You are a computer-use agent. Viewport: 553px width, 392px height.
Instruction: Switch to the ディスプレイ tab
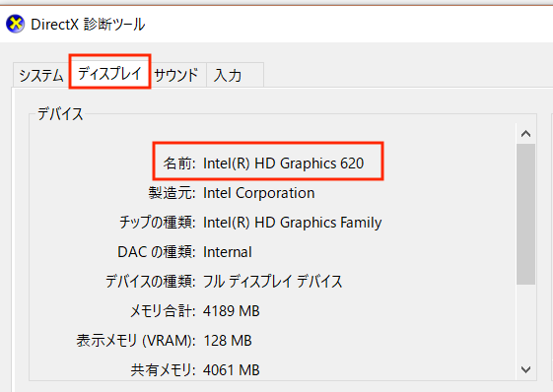tap(109, 73)
